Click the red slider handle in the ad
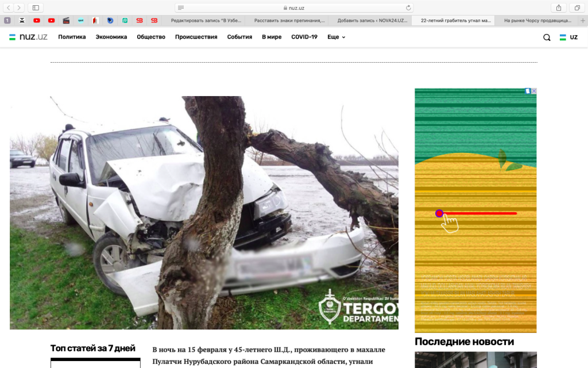 (x=439, y=213)
